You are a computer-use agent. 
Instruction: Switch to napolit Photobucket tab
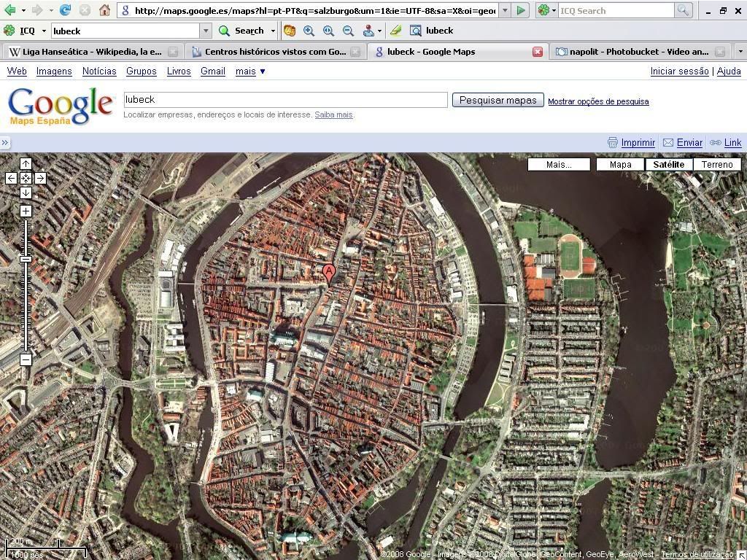point(638,52)
